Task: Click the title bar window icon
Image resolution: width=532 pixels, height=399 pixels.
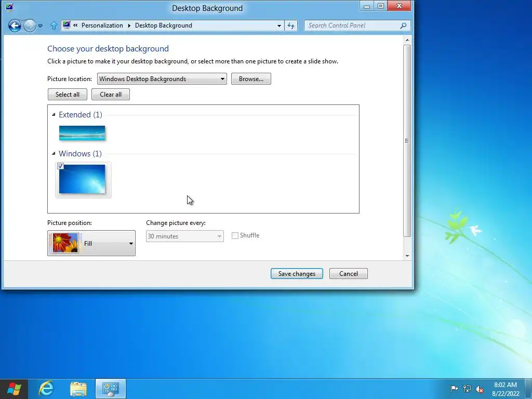Action: click(9, 7)
